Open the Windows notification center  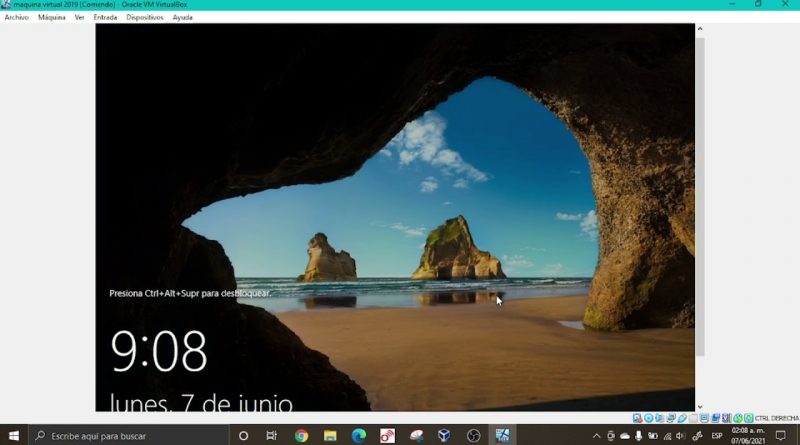click(781, 436)
